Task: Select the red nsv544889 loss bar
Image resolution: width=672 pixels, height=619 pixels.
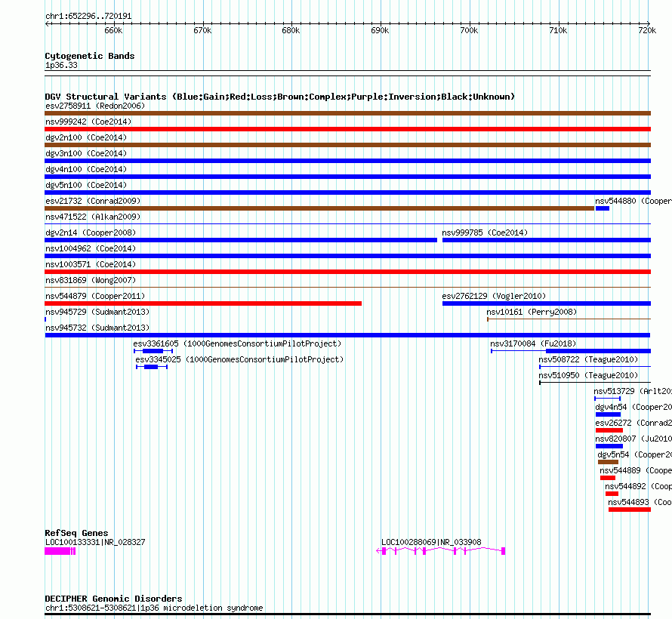Action: (x=608, y=478)
